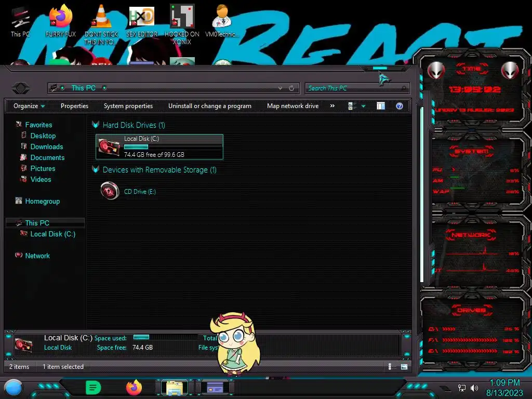532x399 pixels.
Task: Click the round back navigation button
Action: coord(21,88)
